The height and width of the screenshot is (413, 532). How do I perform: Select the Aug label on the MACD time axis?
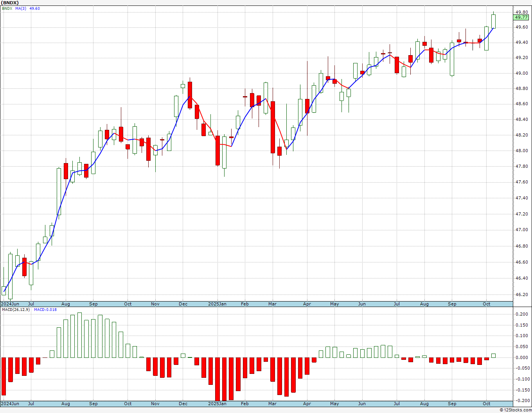pyautogui.click(x=66, y=404)
